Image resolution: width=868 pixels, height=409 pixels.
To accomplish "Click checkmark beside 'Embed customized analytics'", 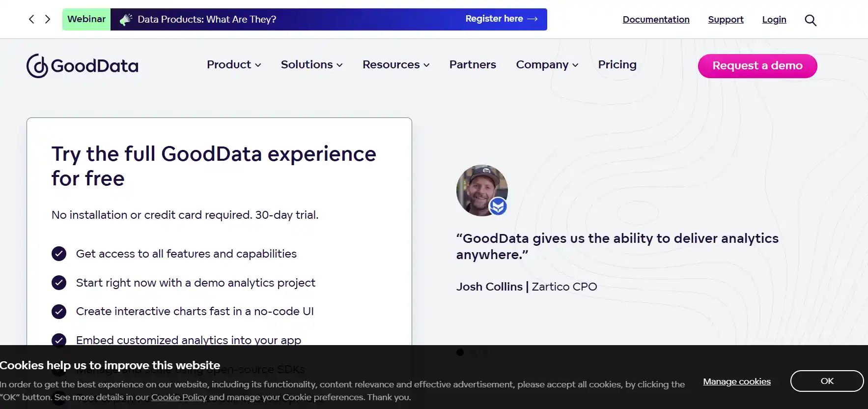I will pos(59,340).
